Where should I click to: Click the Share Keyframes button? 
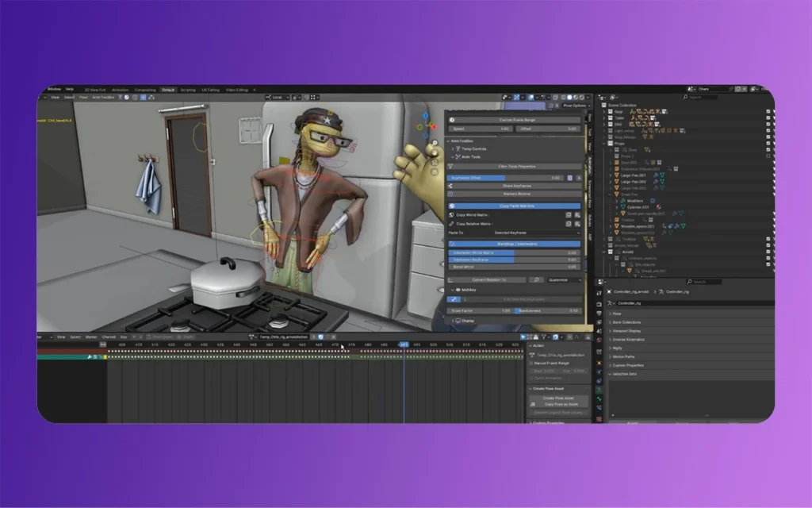pos(514,186)
